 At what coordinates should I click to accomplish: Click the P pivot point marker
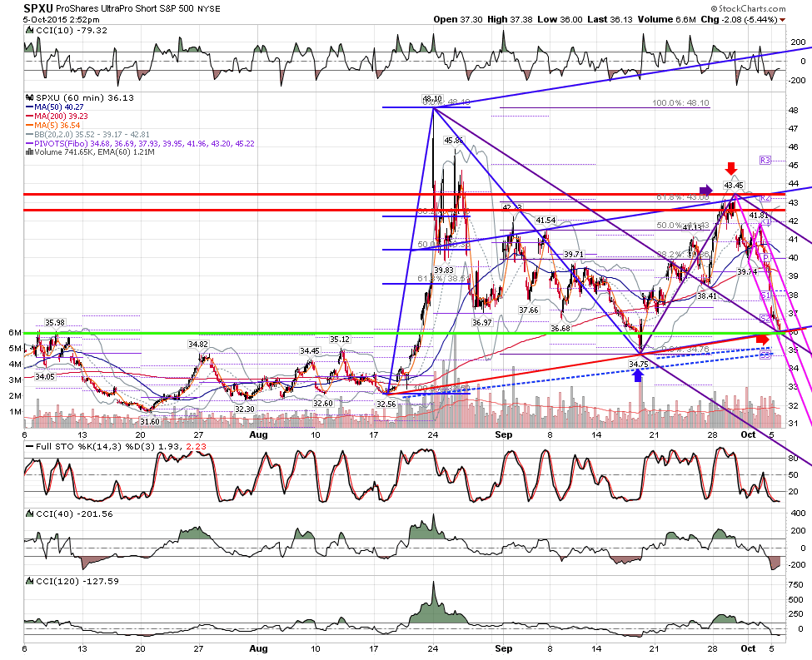coord(765,258)
